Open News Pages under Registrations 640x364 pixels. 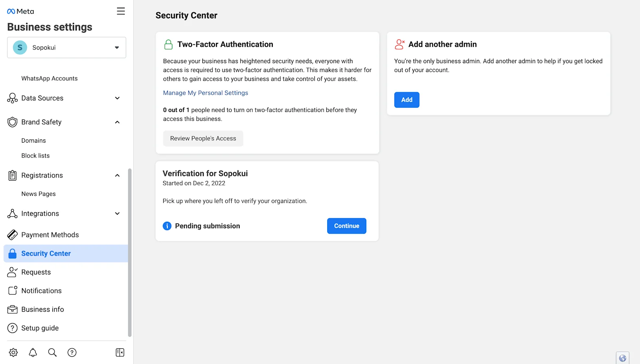click(38, 194)
